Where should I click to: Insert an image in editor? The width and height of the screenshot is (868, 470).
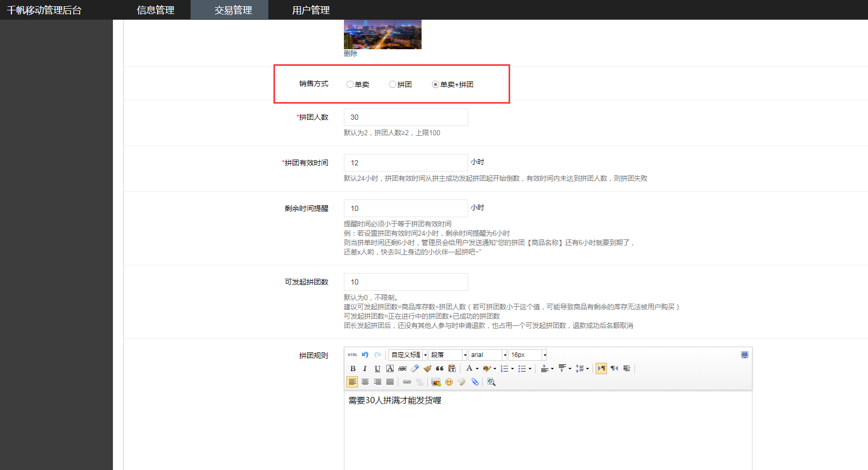[x=436, y=382]
